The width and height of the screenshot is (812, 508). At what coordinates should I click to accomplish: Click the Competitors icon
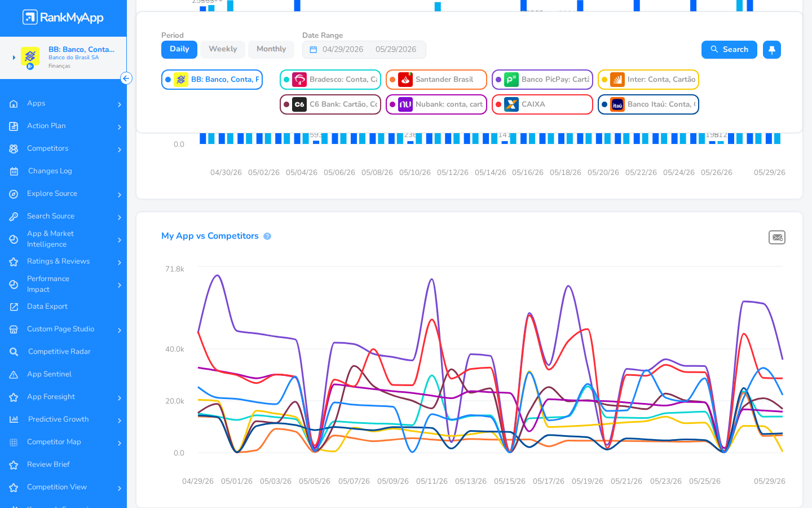(14, 149)
